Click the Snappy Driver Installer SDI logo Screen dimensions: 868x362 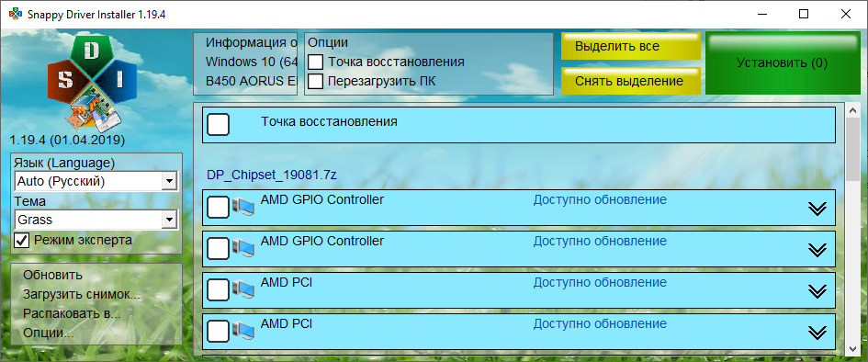pyautogui.click(x=92, y=85)
